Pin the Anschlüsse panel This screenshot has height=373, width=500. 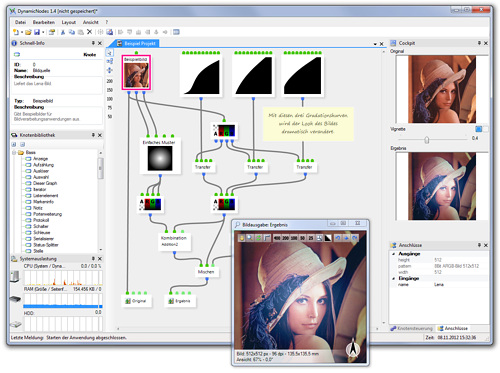[x=479, y=245]
